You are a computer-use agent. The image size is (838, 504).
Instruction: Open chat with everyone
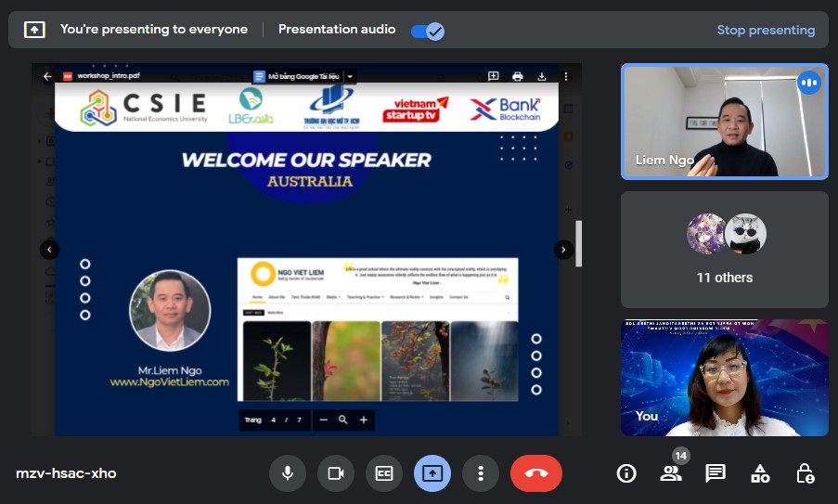click(x=716, y=473)
